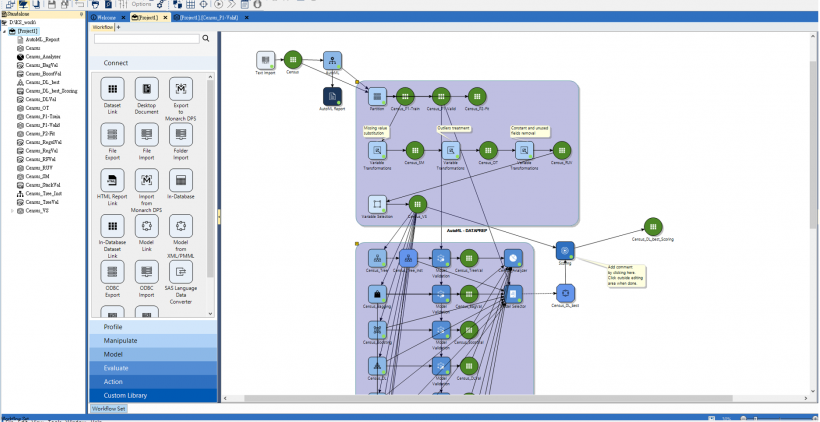Screen dimensions: 820x422
Task: Click the Partition node in the workflow
Action: [x=377, y=96]
